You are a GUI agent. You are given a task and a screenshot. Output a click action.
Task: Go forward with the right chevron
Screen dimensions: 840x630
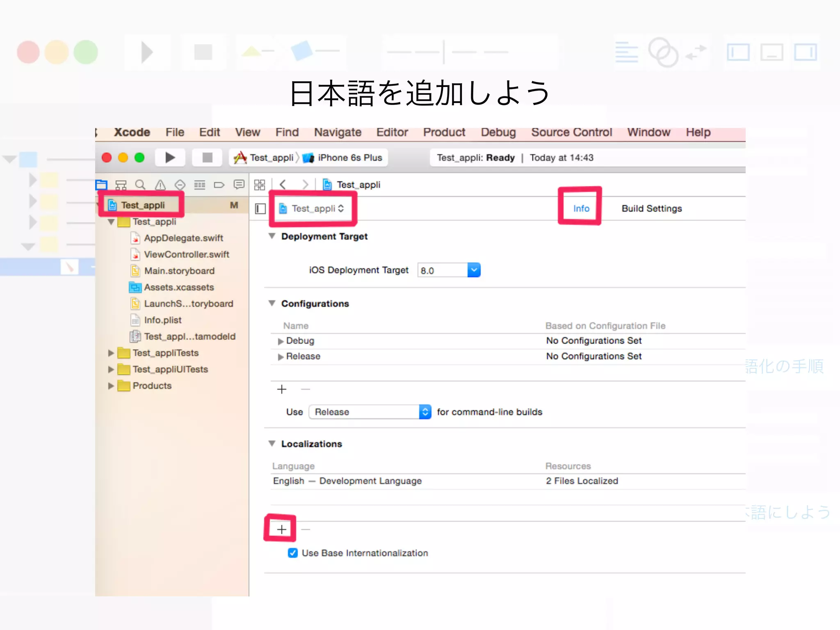(x=305, y=185)
